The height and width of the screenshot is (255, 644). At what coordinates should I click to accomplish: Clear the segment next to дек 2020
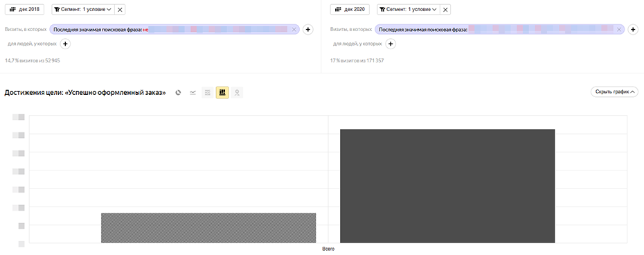pos(445,10)
